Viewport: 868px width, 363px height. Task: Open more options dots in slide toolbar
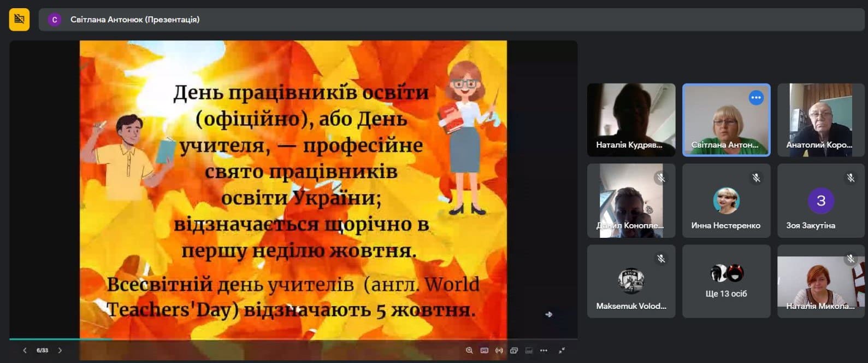544,350
